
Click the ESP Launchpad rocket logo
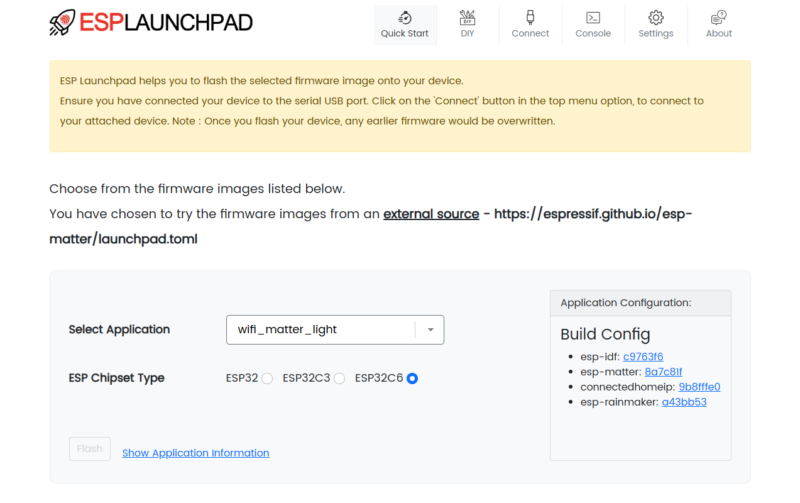coord(62,23)
